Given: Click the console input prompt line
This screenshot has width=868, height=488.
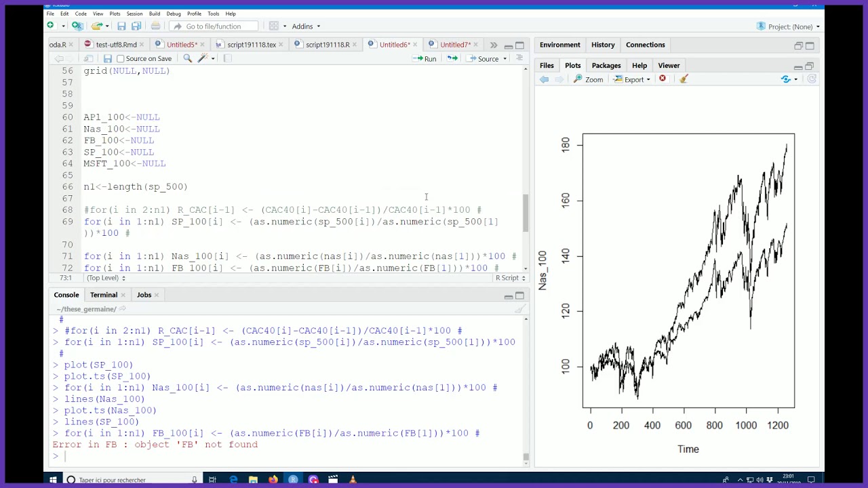Looking at the screenshot, I should tap(288, 456).
